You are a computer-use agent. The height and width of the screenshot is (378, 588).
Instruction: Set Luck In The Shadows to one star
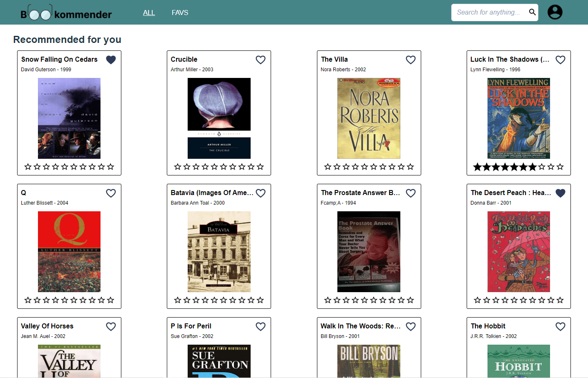(477, 167)
